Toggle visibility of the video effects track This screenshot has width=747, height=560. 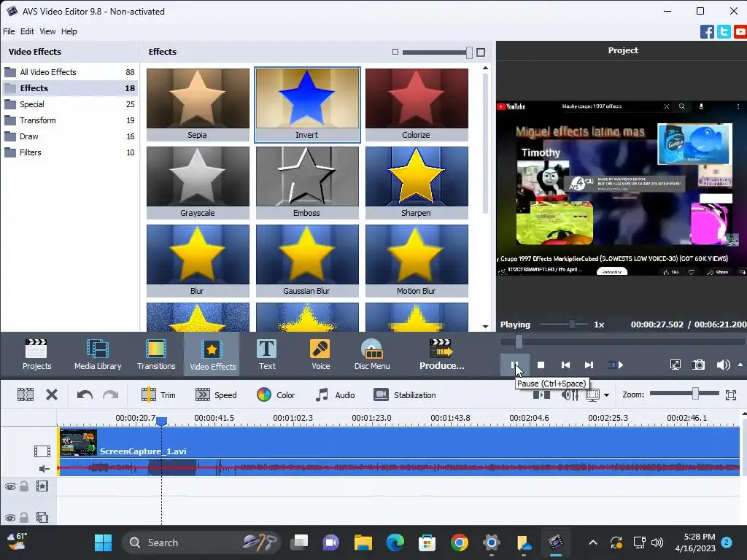(10, 486)
